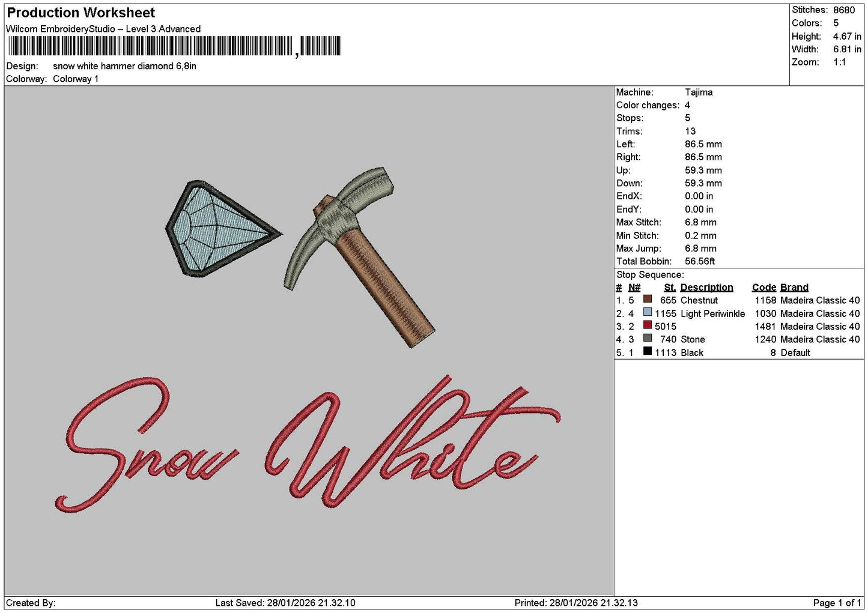
Task: Click the 'St.' column header
Action: (x=670, y=288)
